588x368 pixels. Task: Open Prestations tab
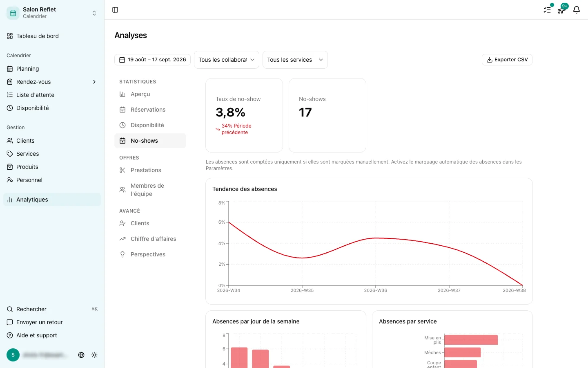(x=150, y=170)
